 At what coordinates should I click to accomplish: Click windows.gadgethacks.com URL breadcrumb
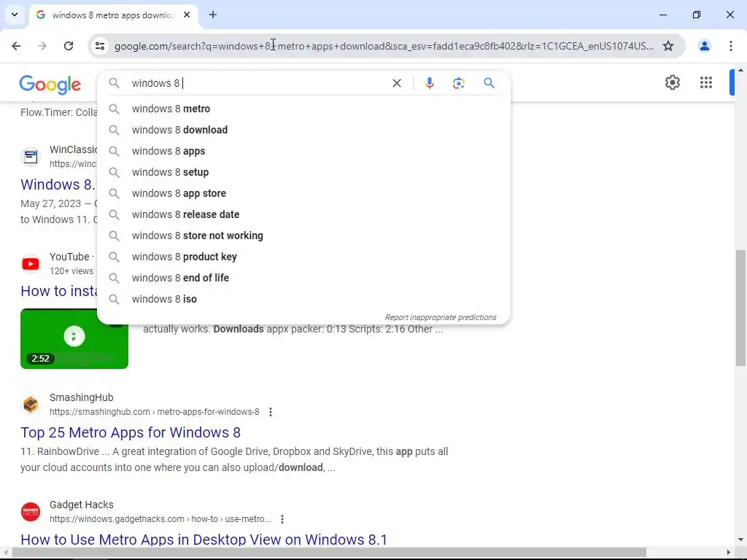(160, 519)
